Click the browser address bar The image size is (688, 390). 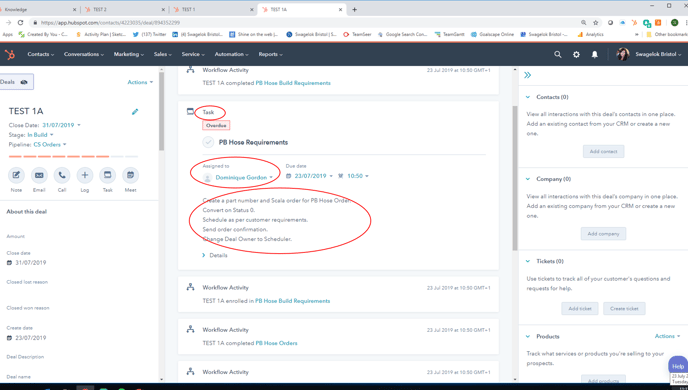point(303,22)
